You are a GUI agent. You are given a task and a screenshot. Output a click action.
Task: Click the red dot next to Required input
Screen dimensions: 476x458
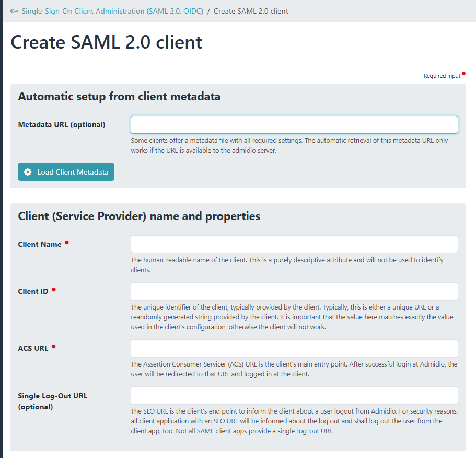[463, 74]
